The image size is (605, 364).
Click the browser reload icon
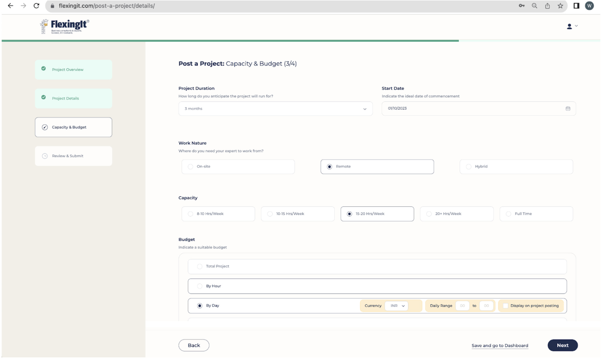pyautogui.click(x=36, y=6)
